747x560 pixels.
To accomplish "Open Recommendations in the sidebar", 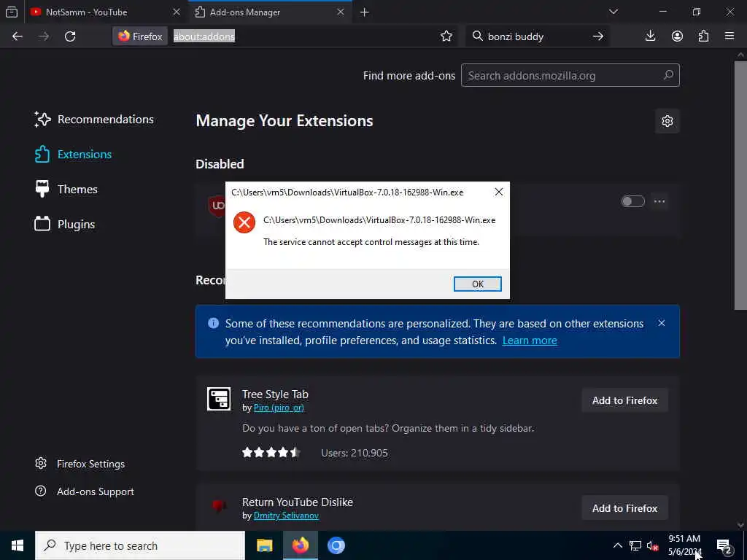I will [x=94, y=119].
